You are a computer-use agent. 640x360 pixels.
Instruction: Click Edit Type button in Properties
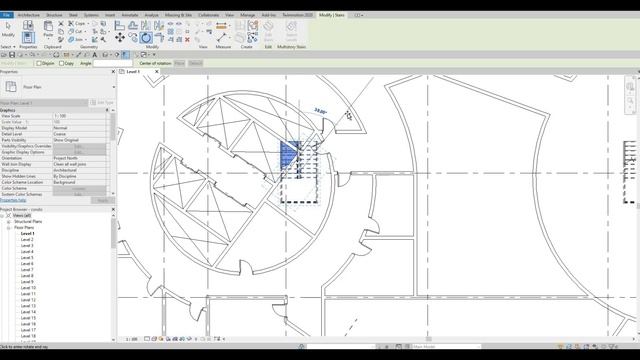(102, 103)
